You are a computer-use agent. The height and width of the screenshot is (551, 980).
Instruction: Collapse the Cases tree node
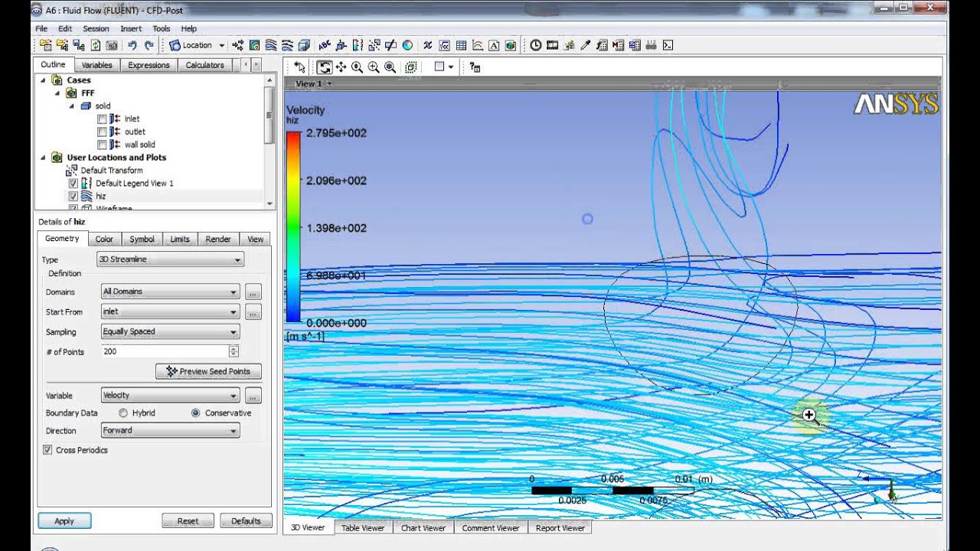[44, 80]
